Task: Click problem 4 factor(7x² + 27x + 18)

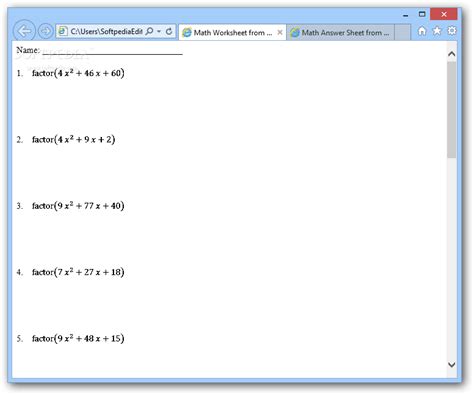Action: pos(78,272)
